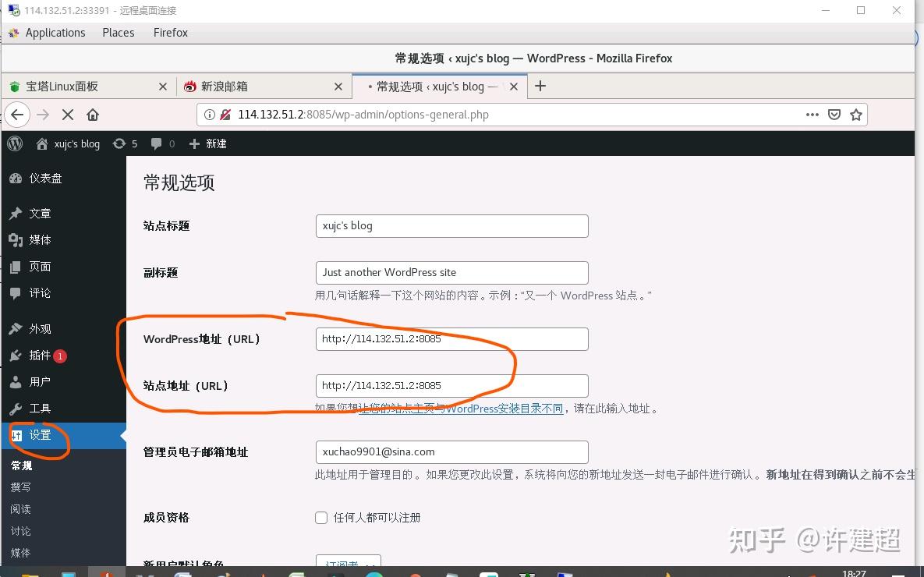Click the stop loading X icon in Firefox
Viewport: 924px width, 577px height.
point(67,114)
